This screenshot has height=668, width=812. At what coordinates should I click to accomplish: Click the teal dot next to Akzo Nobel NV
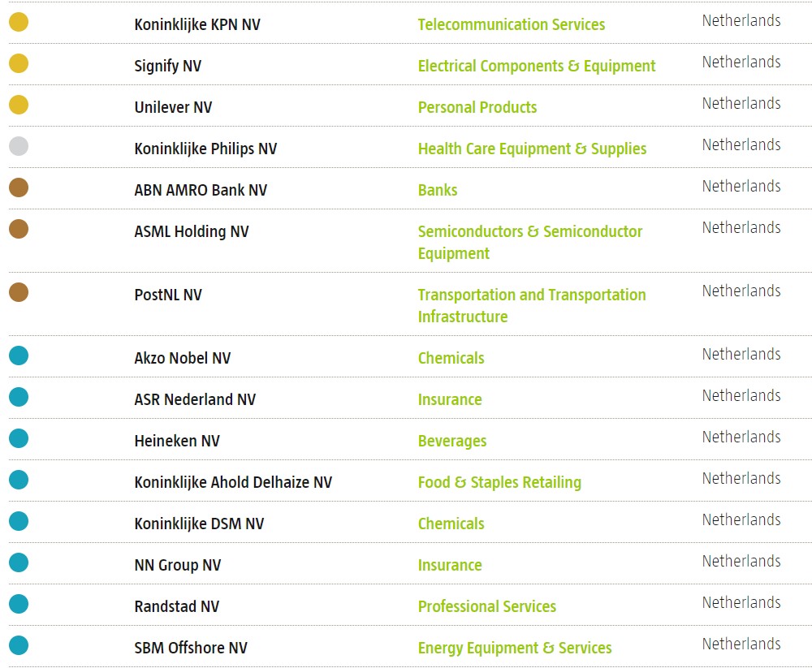pos(19,356)
